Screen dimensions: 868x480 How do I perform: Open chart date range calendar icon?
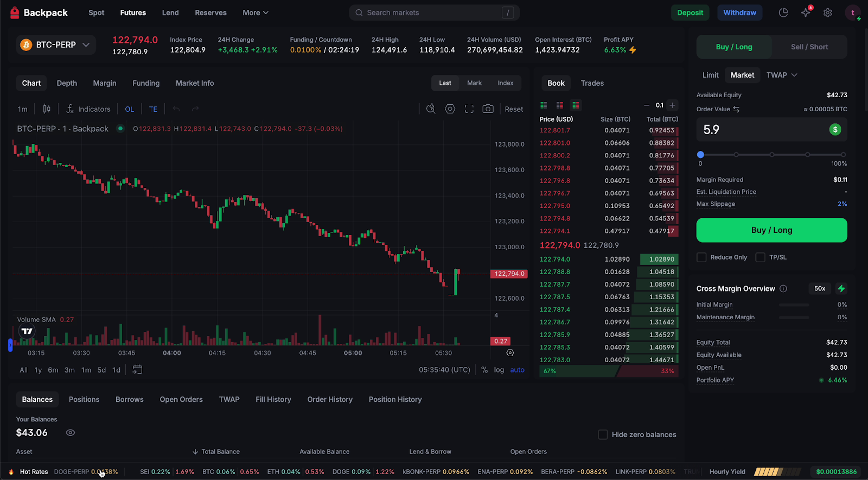click(137, 369)
